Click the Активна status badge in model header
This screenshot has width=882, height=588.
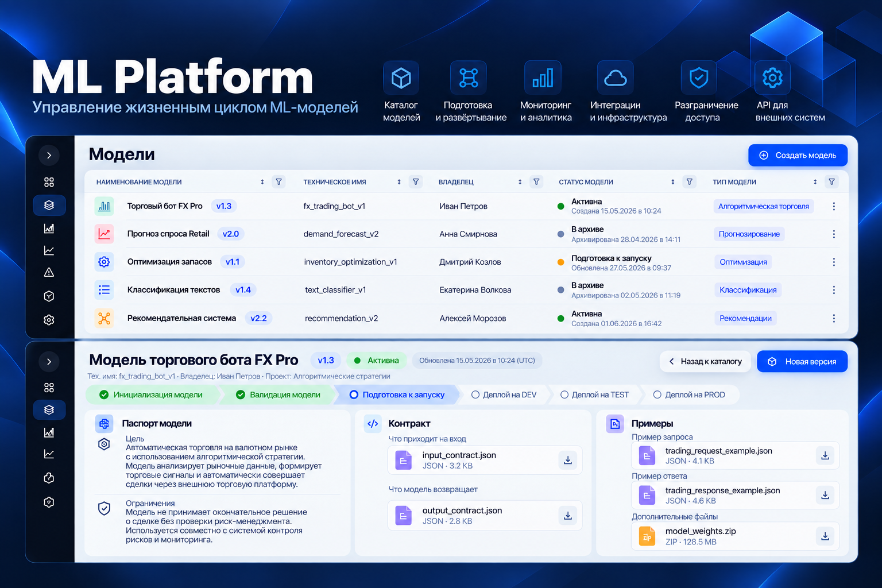coord(377,361)
